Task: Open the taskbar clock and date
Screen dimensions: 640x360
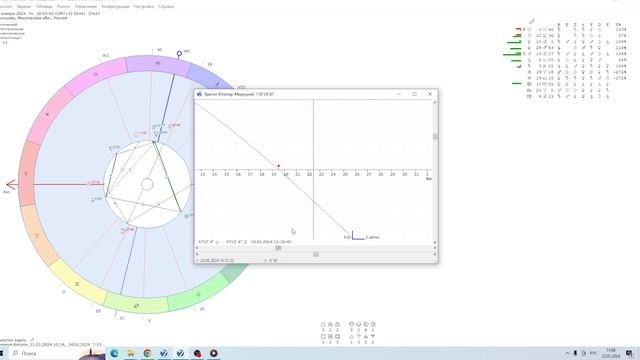Action: (x=611, y=353)
